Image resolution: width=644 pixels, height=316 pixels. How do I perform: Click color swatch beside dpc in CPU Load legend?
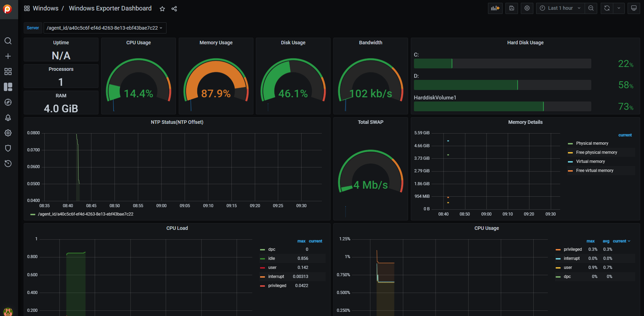[262, 249]
